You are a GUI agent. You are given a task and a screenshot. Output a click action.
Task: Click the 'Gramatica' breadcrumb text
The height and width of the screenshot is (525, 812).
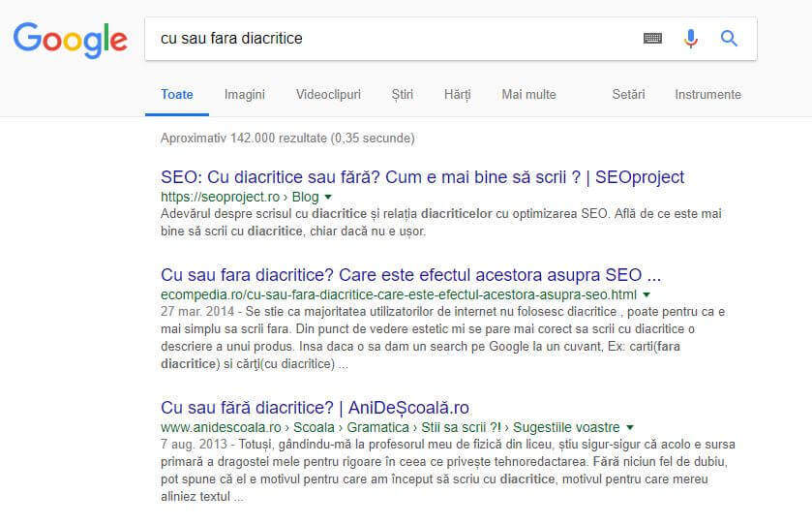[377, 427]
